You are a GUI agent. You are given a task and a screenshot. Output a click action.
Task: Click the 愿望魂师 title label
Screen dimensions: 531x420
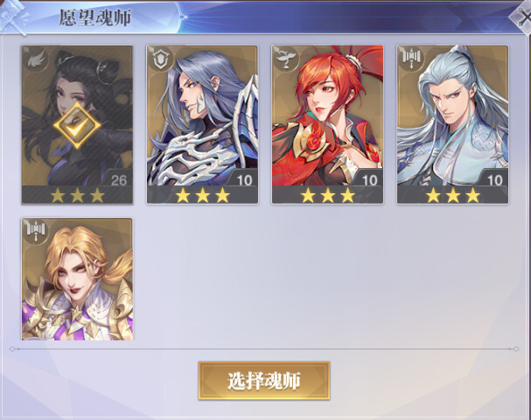[95, 17]
